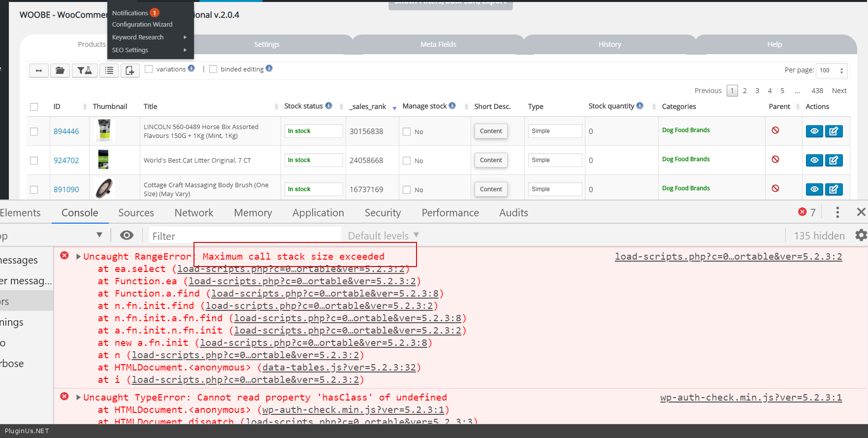The height and width of the screenshot is (438, 868).
Task: Open the Meta Fields tab
Action: (x=438, y=44)
